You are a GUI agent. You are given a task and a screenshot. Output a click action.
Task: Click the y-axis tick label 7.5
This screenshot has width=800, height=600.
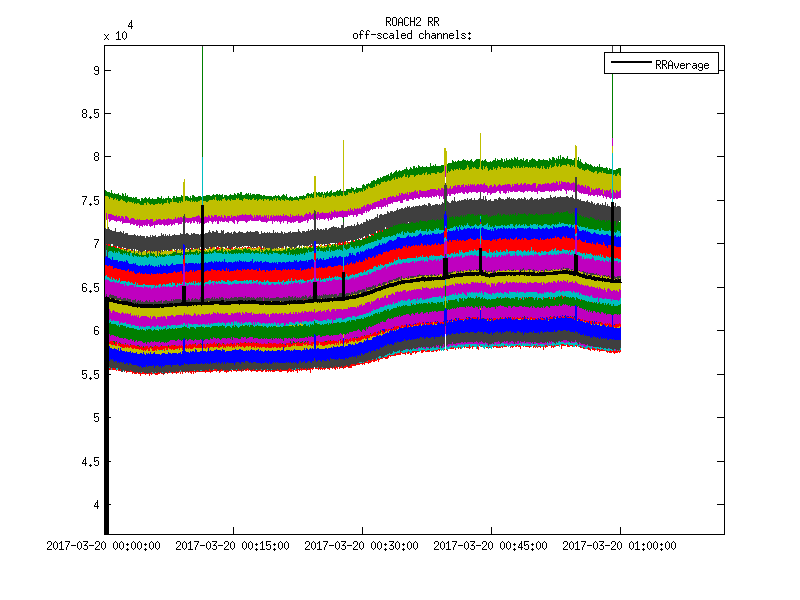point(91,201)
